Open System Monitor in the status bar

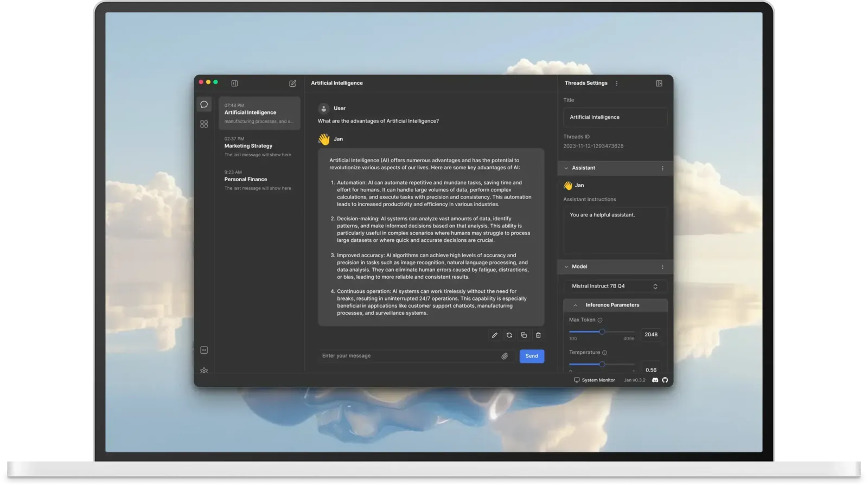pos(594,380)
